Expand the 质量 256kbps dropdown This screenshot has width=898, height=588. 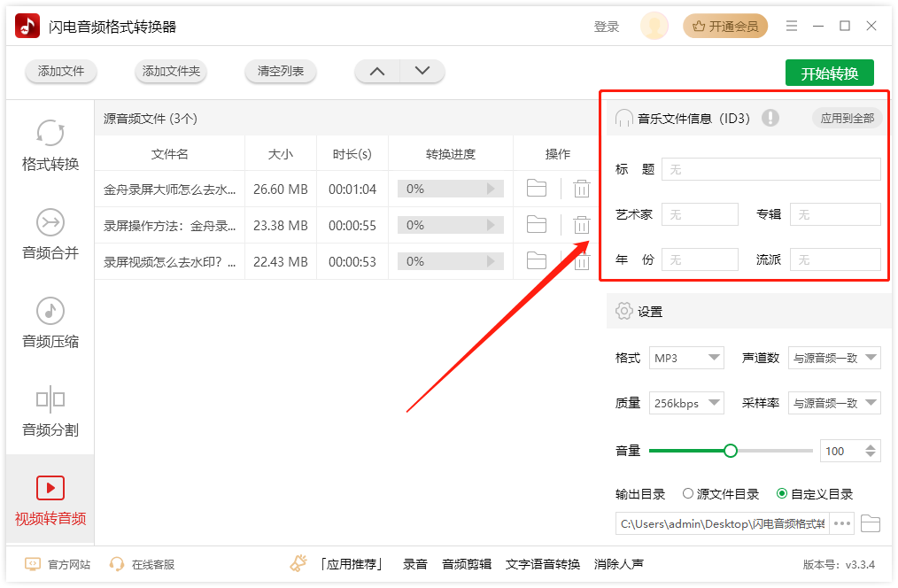point(686,403)
